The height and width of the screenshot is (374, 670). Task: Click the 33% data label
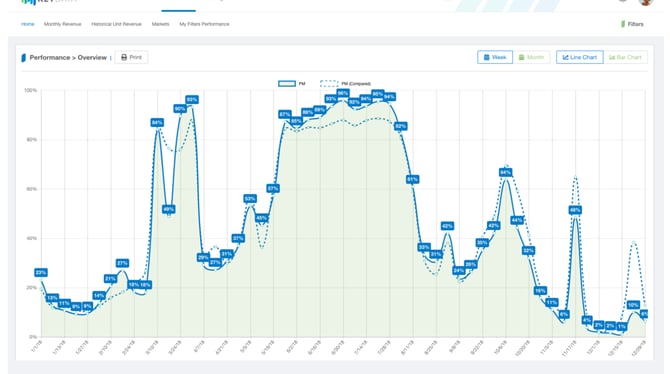tap(424, 247)
